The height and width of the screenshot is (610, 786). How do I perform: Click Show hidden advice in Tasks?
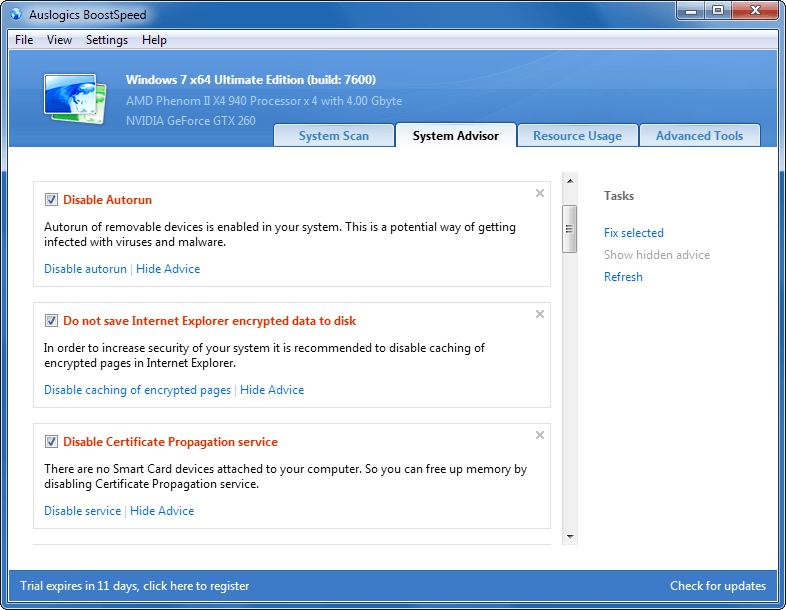(x=657, y=255)
